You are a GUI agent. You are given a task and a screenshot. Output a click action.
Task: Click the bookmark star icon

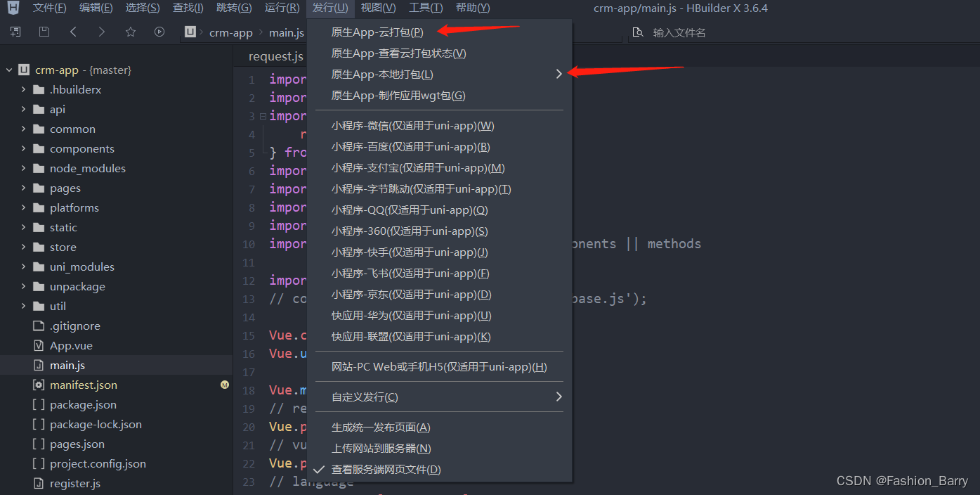click(x=131, y=32)
